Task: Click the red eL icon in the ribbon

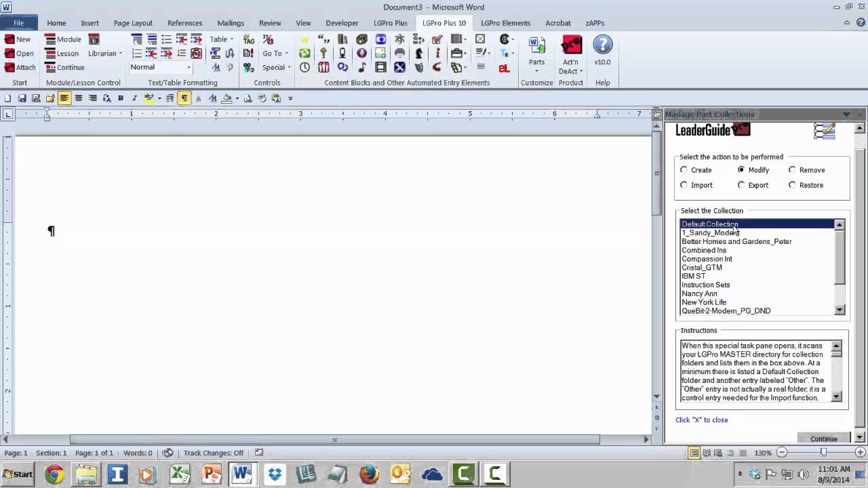Action: click(504, 68)
